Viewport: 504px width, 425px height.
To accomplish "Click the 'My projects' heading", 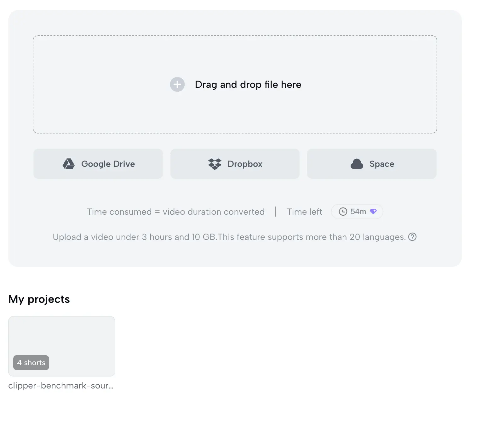I will [x=39, y=299].
